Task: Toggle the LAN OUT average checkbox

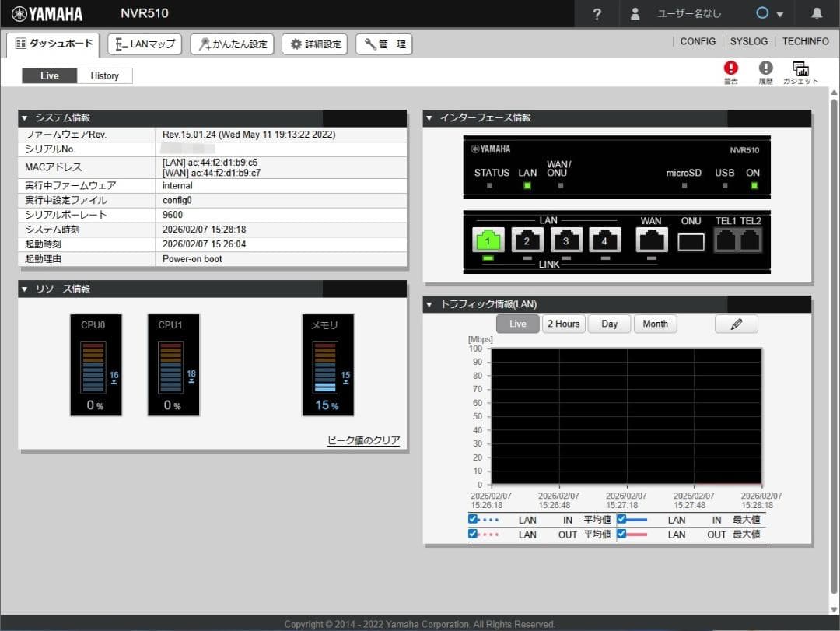Action: 473,534
